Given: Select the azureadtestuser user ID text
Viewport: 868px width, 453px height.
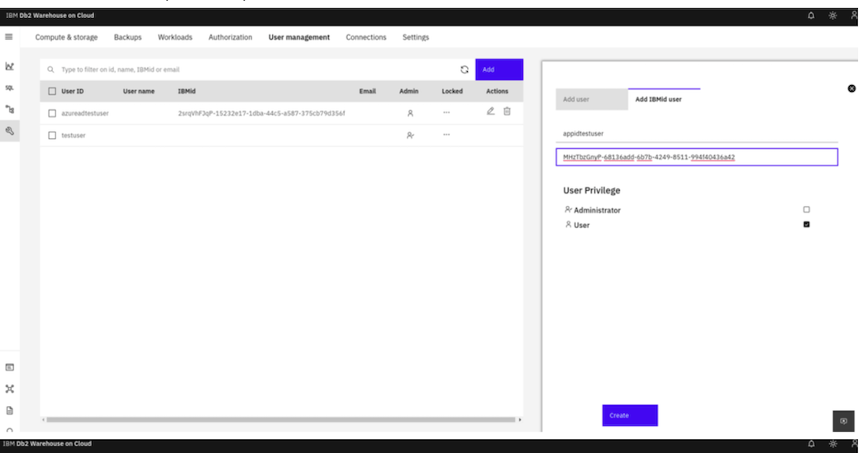Looking at the screenshot, I should coord(84,113).
